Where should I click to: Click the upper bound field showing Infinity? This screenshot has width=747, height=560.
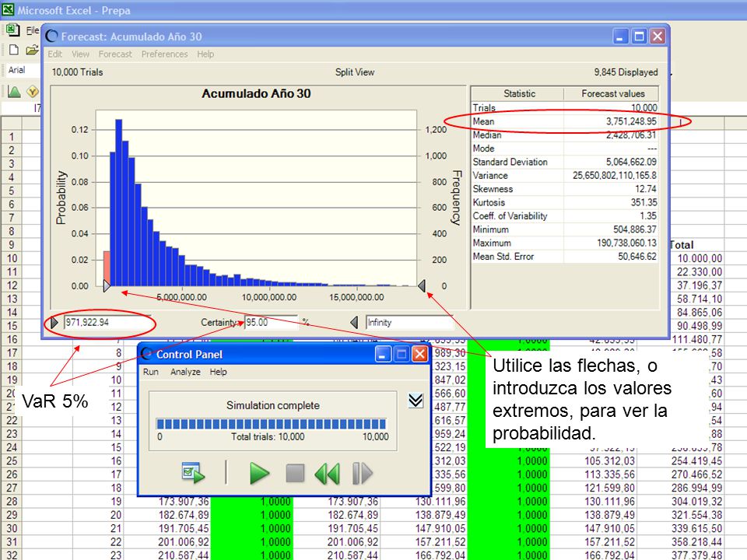[x=409, y=322]
